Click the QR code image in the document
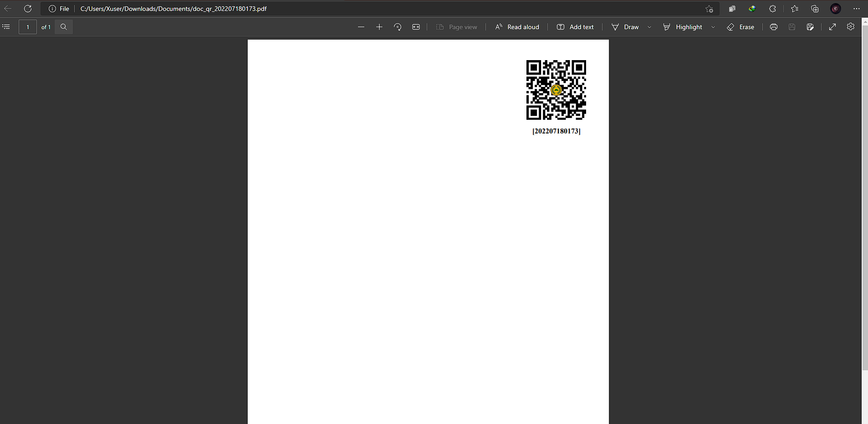 pos(556,90)
